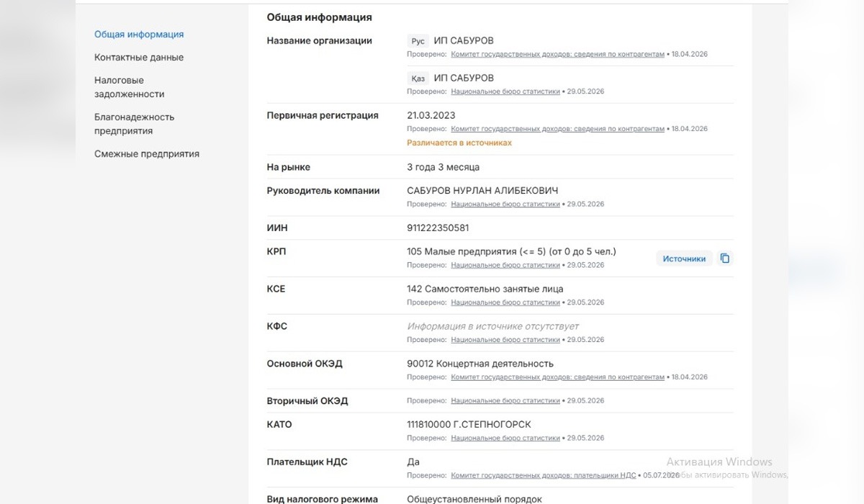This screenshot has width=864, height=504.
Task: Click '142 Самостоятельно занятые лица' value
Action: [485, 289]
